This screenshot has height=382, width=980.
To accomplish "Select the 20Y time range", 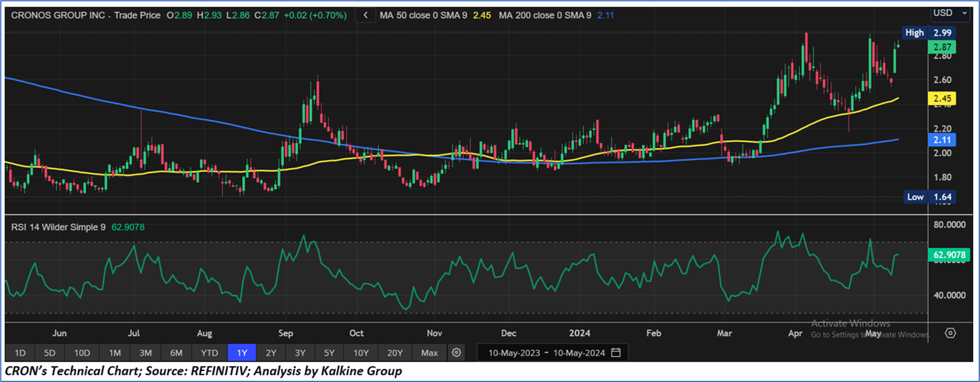I will (395, 353).
